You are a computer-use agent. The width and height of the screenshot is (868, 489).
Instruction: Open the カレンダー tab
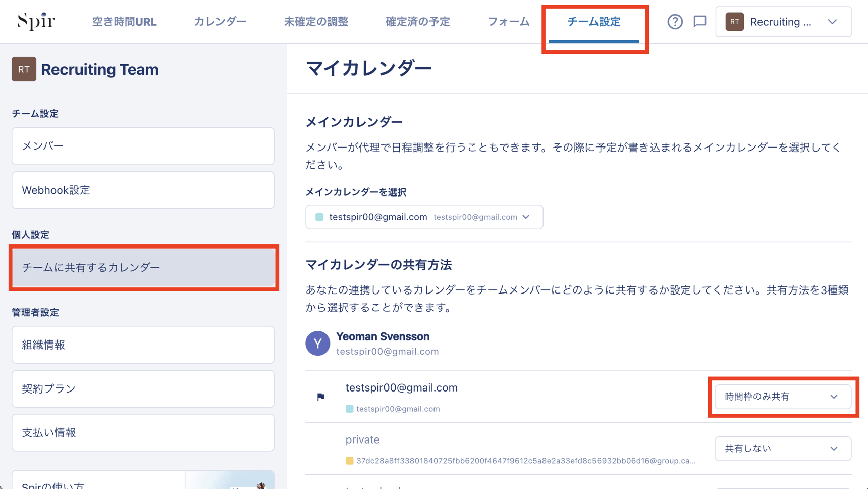220,21
